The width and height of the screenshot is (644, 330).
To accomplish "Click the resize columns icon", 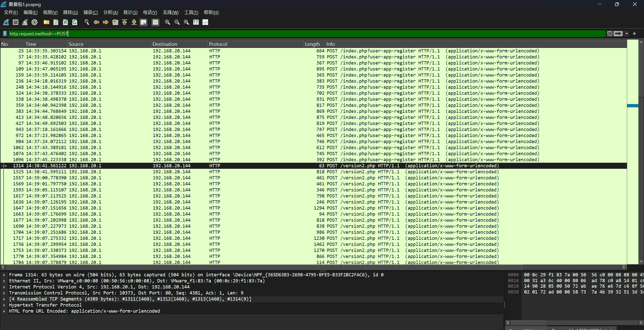I will pyautogui.click(x=196, y=22).
